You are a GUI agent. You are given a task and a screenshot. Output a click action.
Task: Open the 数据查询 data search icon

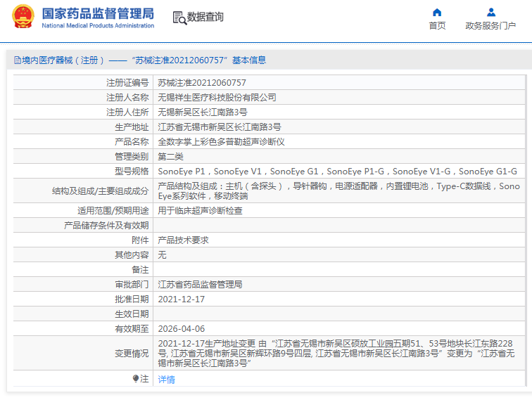(x=179, y=18)
